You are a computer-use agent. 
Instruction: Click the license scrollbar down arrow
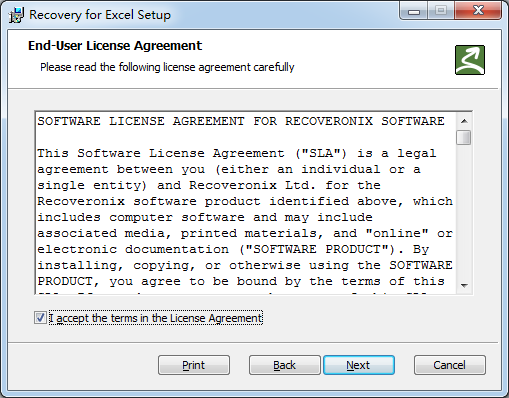pos(464,285)
